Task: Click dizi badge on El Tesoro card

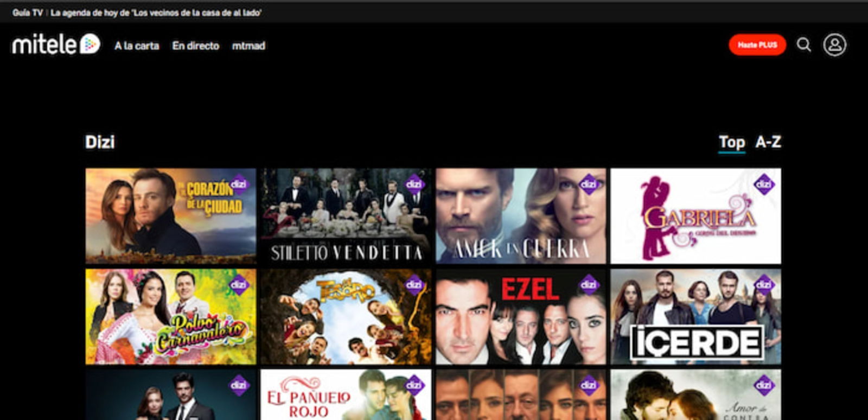Action: 414,284
